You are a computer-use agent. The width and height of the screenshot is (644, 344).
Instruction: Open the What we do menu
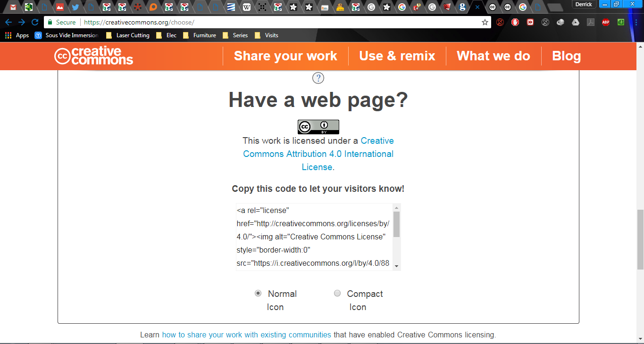[493, 56]
